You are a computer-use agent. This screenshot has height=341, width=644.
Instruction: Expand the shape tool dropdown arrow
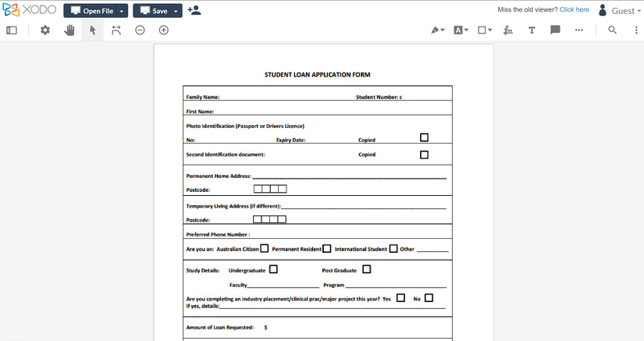[490, 30]
